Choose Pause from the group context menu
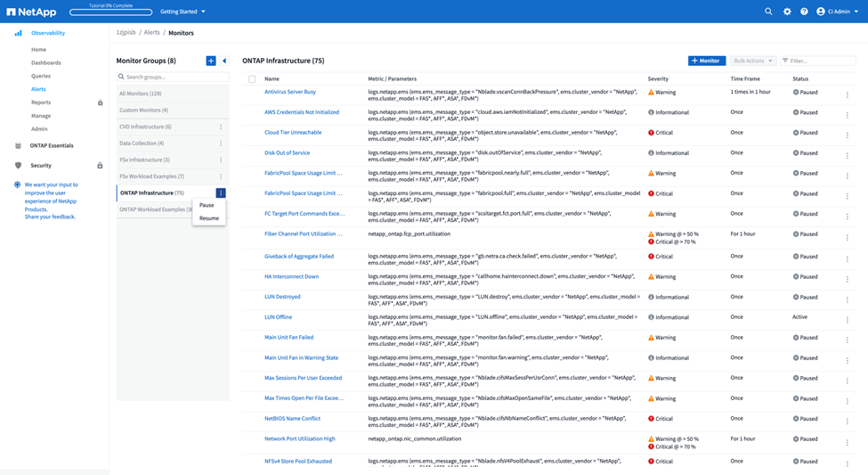 click(x=207, y=205)
